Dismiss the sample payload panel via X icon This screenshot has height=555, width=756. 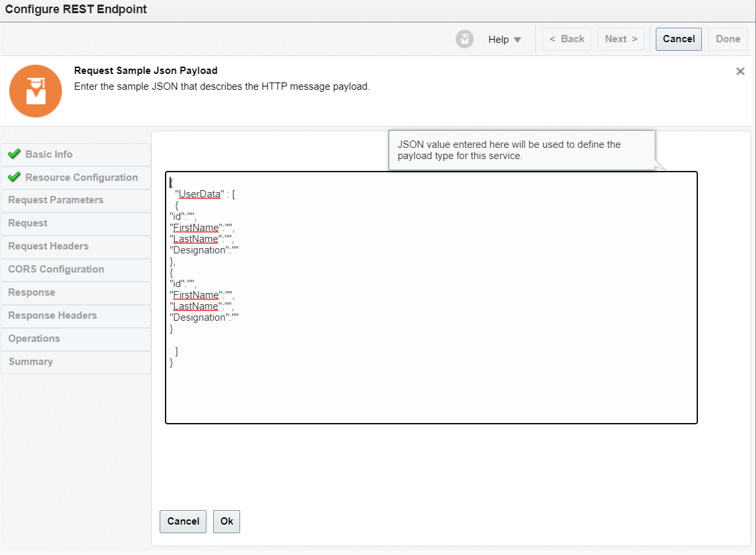click(740, 71)
